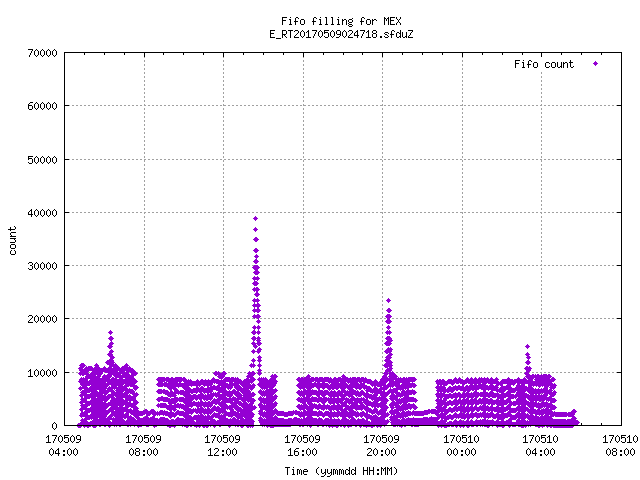Click the y-axis tick value 0

54,426
